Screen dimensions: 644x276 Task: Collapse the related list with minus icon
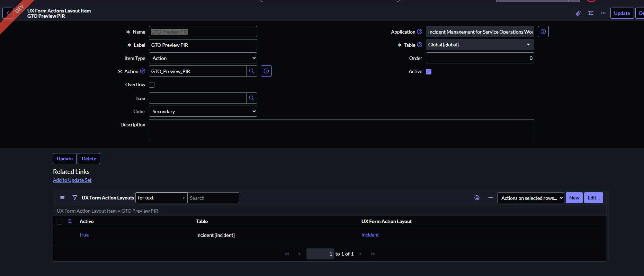pos(491,198)
